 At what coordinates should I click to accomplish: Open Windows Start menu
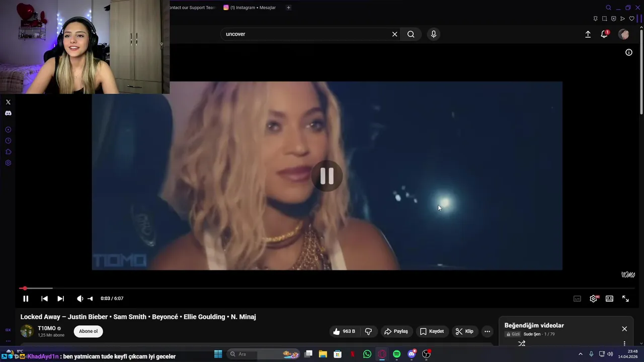click(x=218, y=354)
